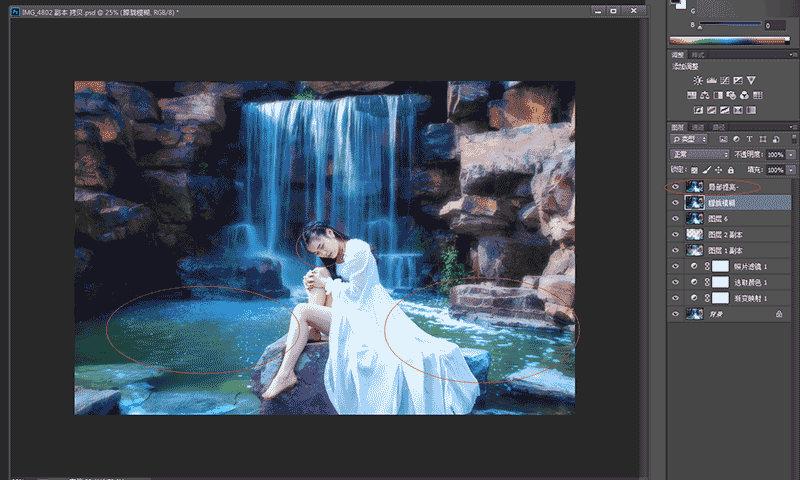Viewport: 800px width, 480px height.
Task: Open the 图层 layers panel tab
Action: pyautogui.click(x=677, y=127)
